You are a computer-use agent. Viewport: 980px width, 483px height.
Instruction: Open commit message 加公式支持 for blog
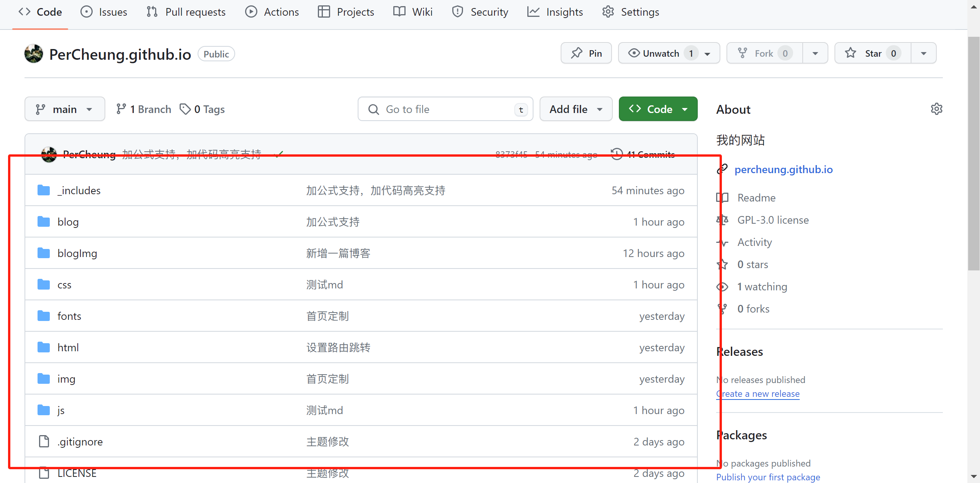click(333, 222)
